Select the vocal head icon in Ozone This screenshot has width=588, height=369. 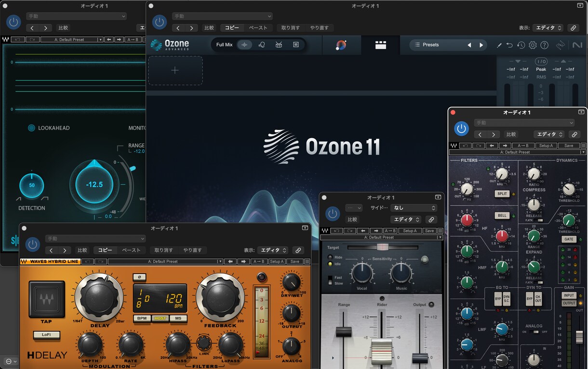[x=262, y=45]
